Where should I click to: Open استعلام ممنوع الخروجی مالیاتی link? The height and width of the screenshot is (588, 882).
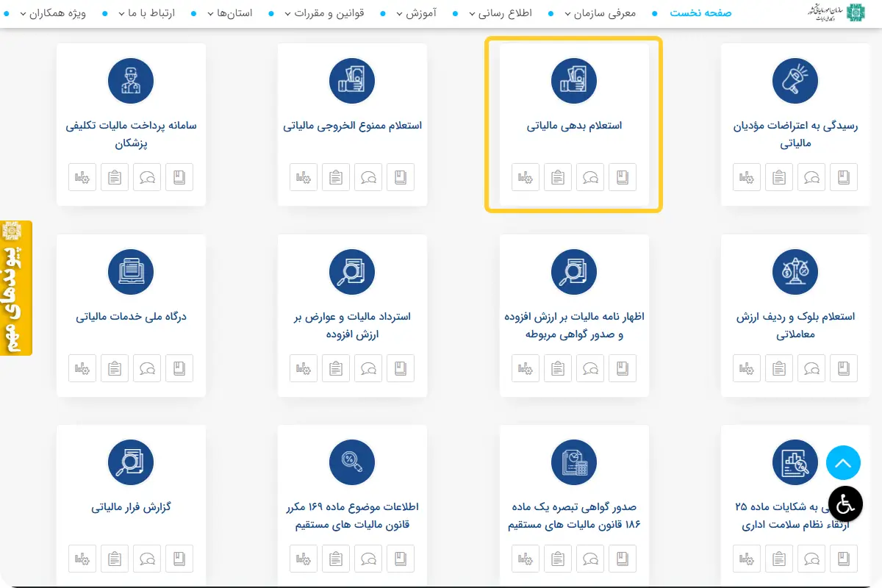(x=352, y=126)
